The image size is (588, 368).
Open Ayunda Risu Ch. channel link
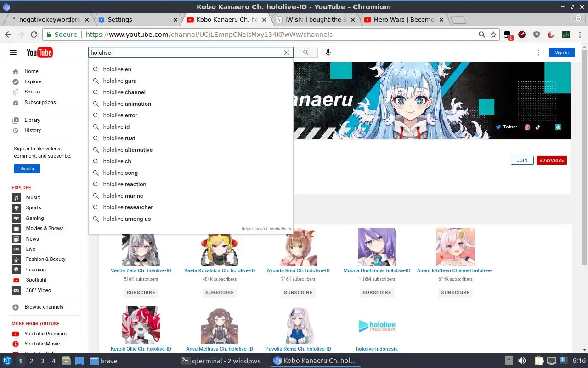click(x=298, y=270)
